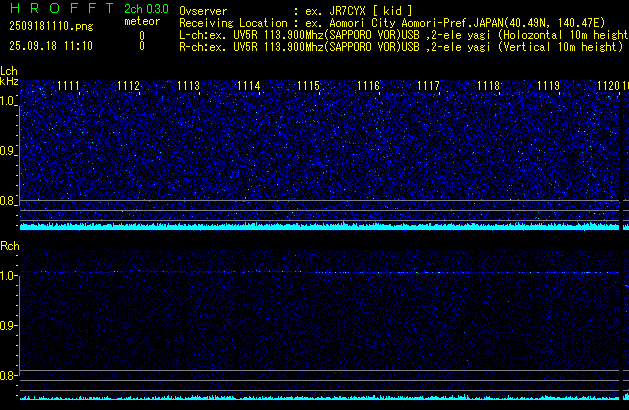Click the 1120 time marker
This screenshot has height=410, width=629.
coord(609,86)
